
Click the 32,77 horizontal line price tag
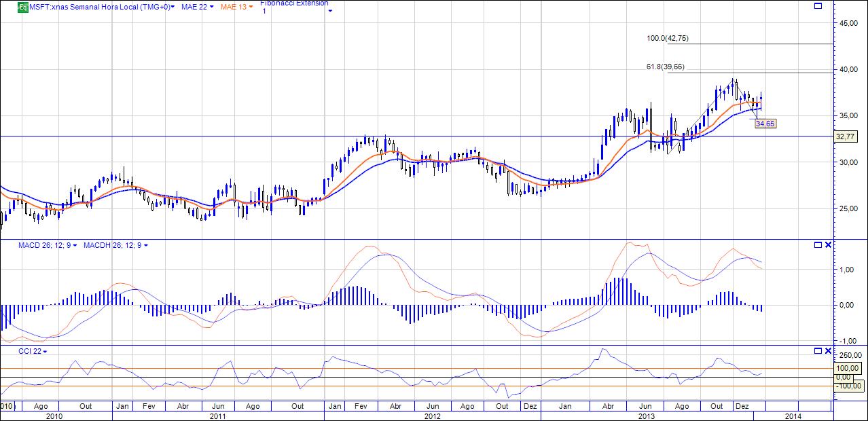coord(844,136)
